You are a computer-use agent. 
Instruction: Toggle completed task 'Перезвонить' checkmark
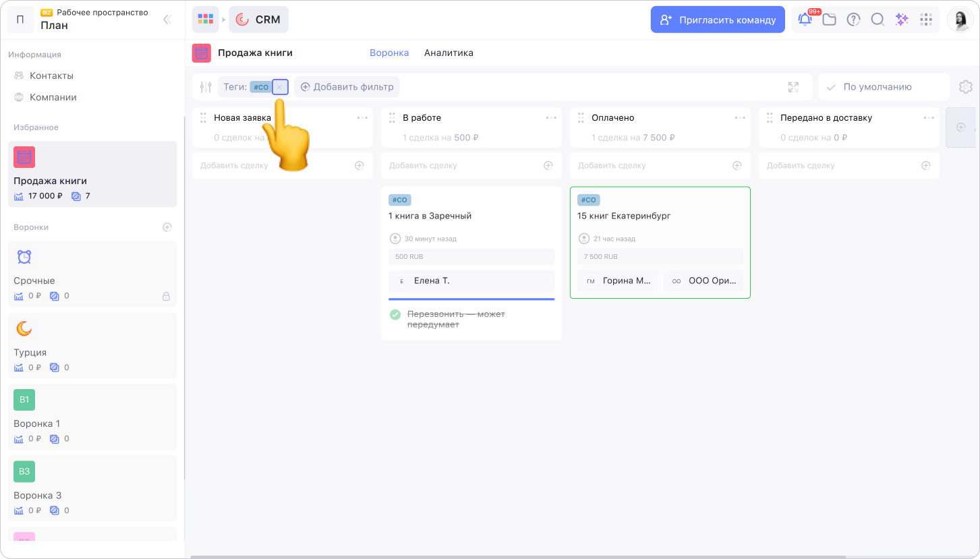(x=395, y=314)
